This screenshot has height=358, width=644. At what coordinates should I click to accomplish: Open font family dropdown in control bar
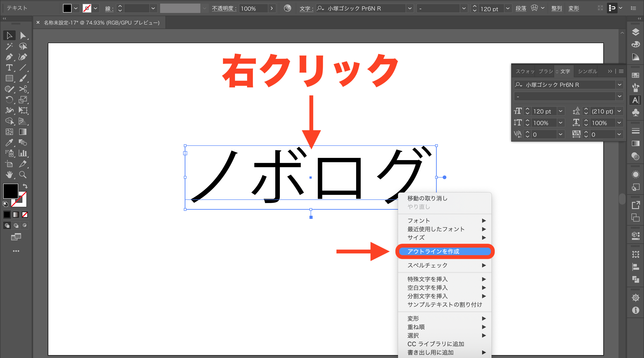coord(410,8)
